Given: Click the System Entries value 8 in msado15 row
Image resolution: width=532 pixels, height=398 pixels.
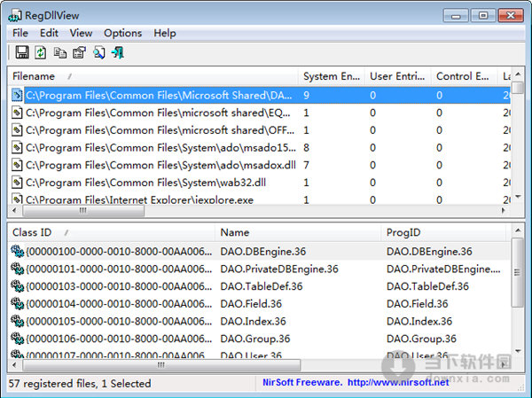Looking at the screenshot, I should coord(307,147).
